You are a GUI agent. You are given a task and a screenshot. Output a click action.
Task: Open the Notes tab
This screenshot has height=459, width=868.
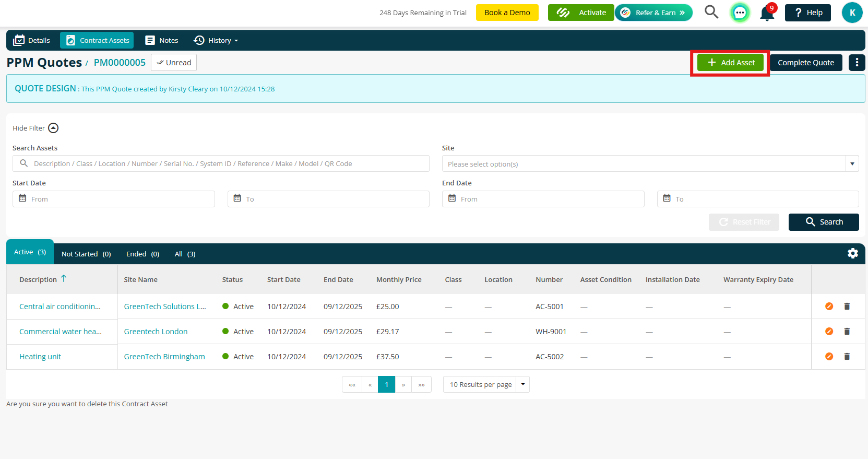(x=162, y=40)
